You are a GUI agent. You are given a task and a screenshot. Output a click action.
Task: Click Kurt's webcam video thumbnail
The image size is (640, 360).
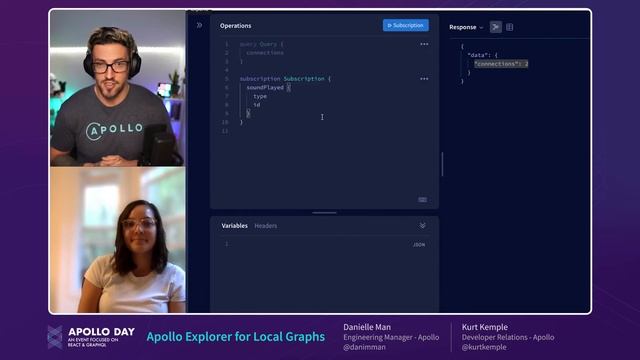click(x=118, y=89)
